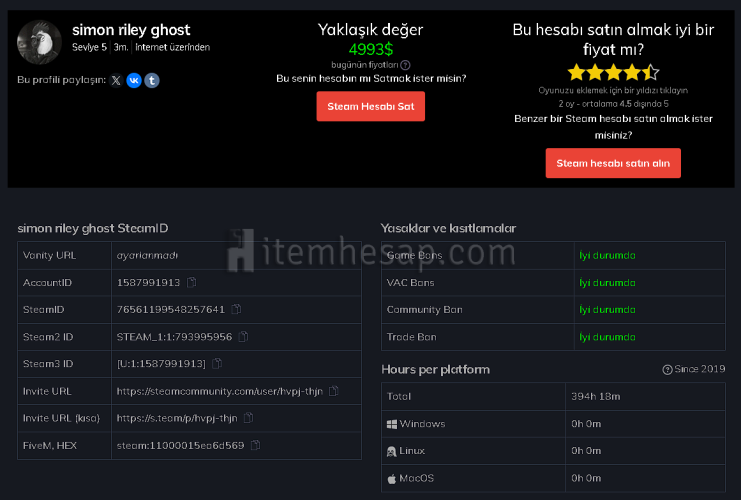The width and height of the screenshot is (741, 500).
Task: Share profile via the VK icon
Action: 134,80
